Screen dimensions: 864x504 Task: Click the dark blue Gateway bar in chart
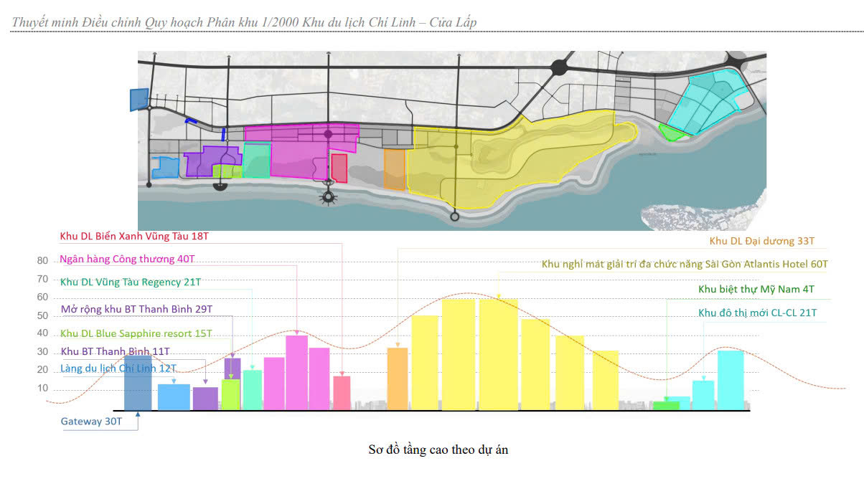(138, 383)
